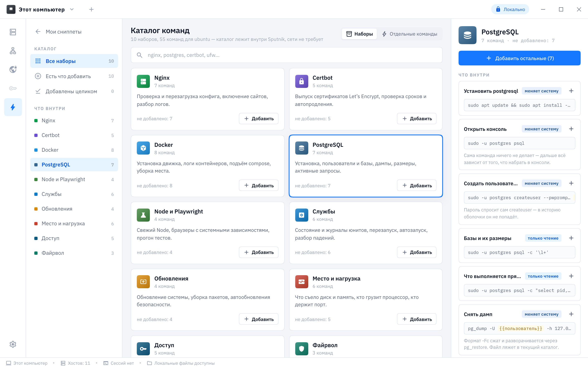Click Хостов: 11 in the status bar

click(76, 363)
